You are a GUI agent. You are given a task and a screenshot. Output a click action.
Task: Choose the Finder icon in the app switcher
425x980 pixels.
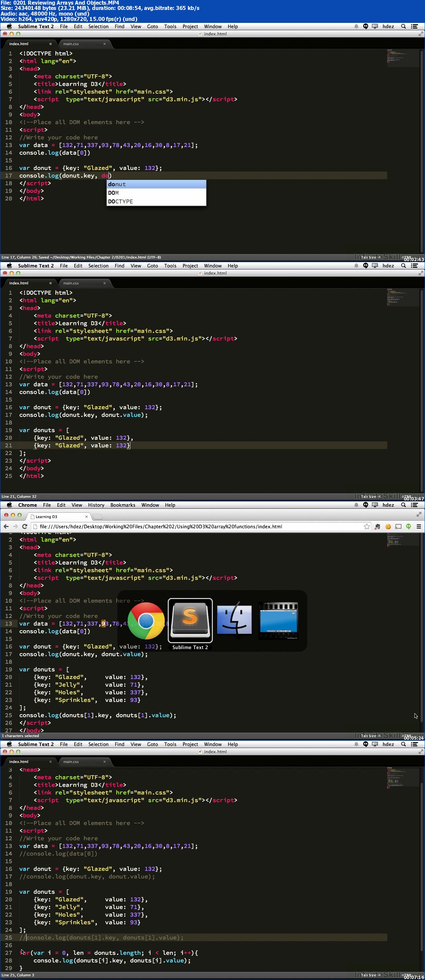coord(234,621)
